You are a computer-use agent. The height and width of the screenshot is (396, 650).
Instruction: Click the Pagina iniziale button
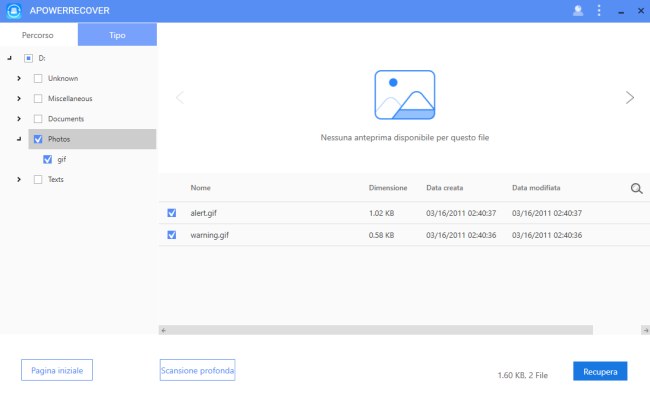point(57,370)
